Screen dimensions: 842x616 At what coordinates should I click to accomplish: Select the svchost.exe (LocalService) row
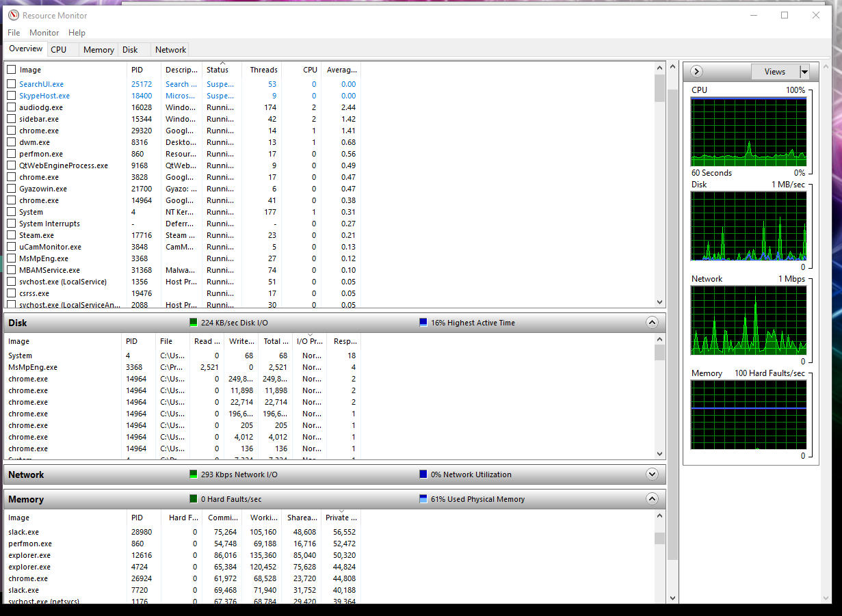(183, 282)
